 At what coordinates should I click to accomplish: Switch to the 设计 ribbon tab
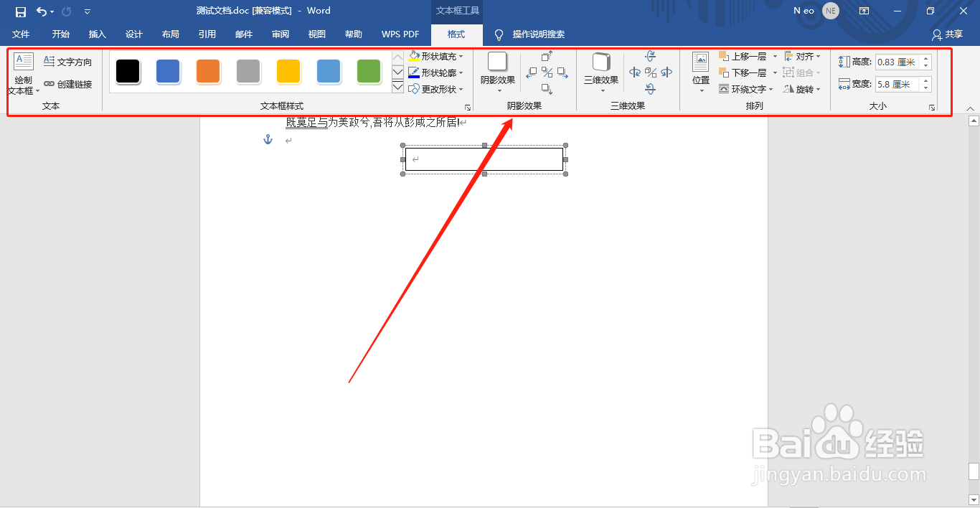point(134,34)
